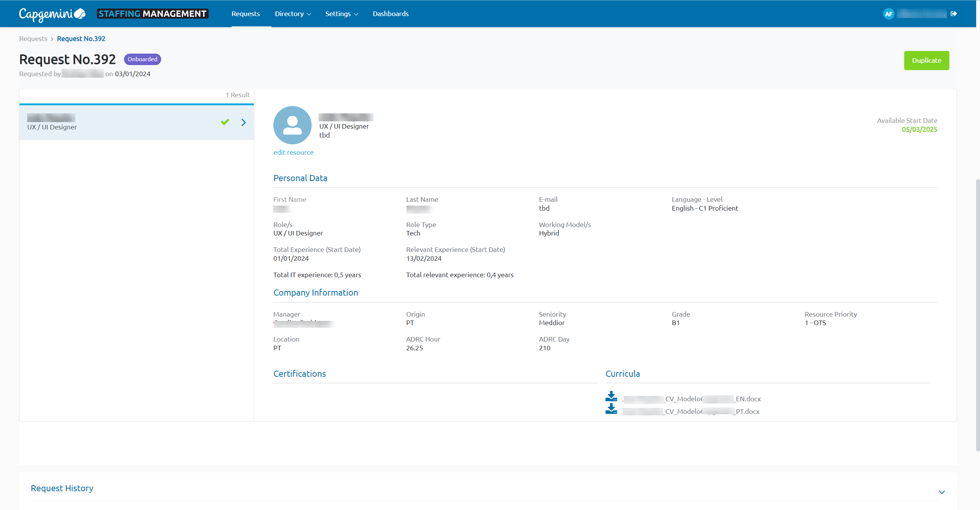
Task: Click the Onboarded status badge
Action: click(x=142, y=59)
